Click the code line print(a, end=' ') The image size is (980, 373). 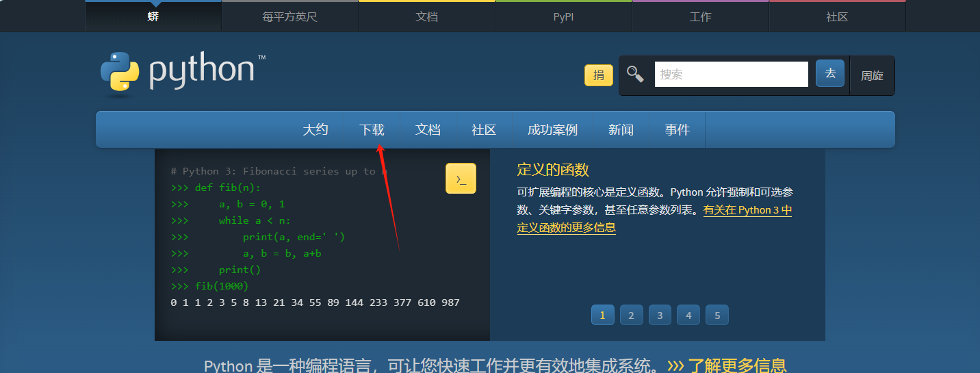[258, 237]
